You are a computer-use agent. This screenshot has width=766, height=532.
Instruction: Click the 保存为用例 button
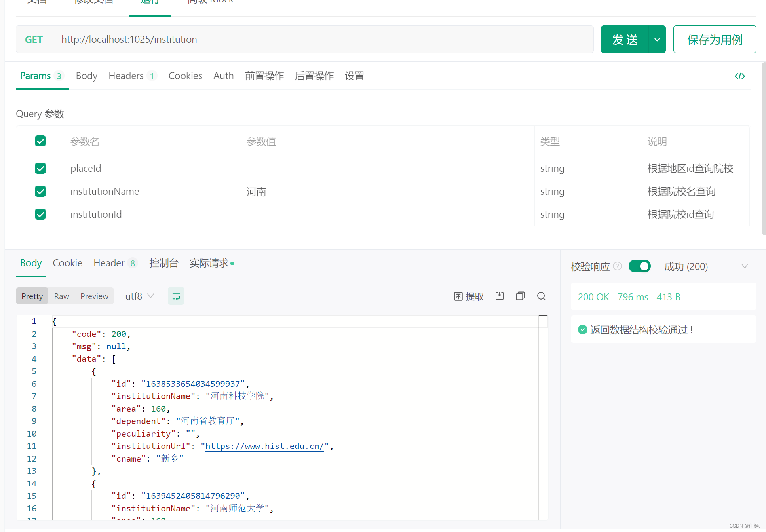(x=715, y=40)
